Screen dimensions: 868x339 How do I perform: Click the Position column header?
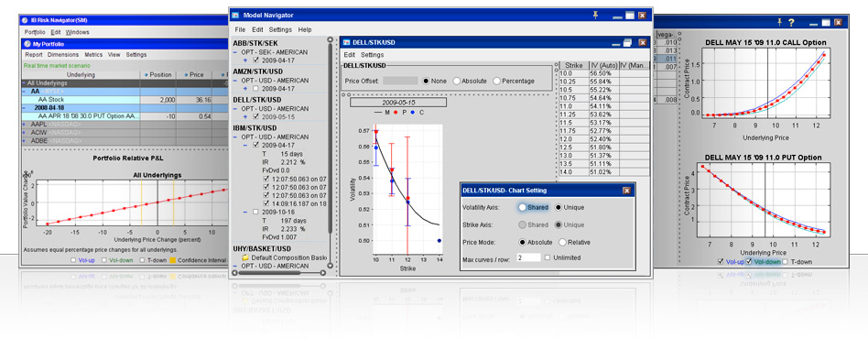click(x=157, y=75)
